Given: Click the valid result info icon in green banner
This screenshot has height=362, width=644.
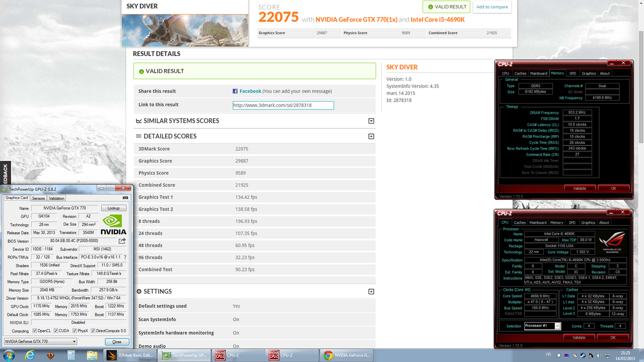Looking at the screenshot, I should (x=141, y=71).
